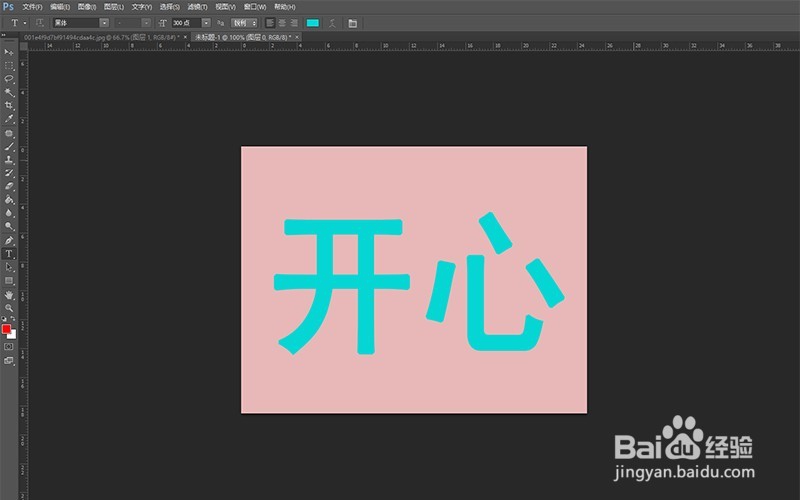The width and height of the screenshot is (800, 500).
Task: Change the screen mode
Action: (9, 361)
